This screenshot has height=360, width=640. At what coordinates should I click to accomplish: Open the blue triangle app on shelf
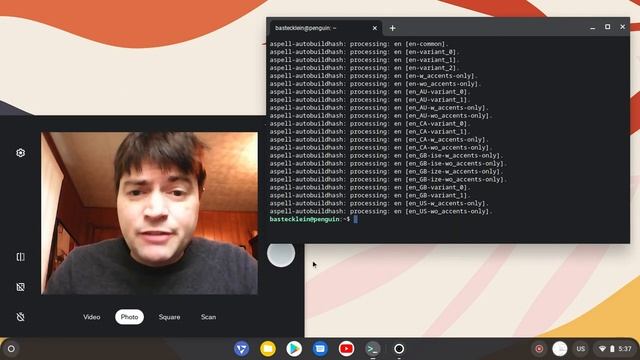coord(242,349)
